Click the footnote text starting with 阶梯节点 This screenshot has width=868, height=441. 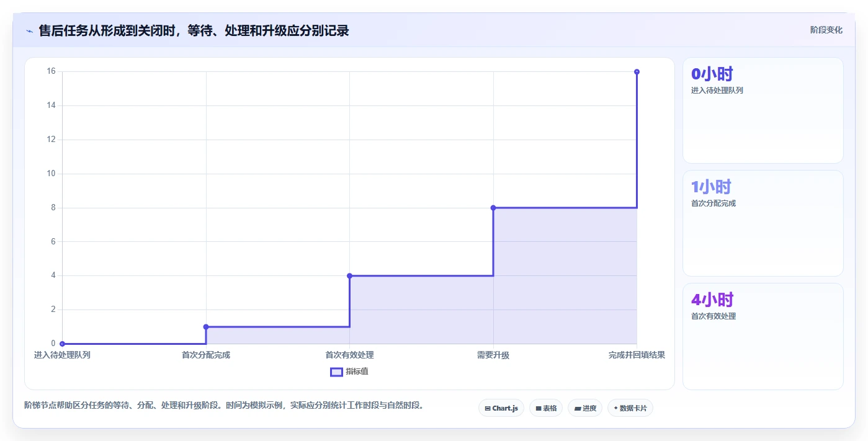226,406
